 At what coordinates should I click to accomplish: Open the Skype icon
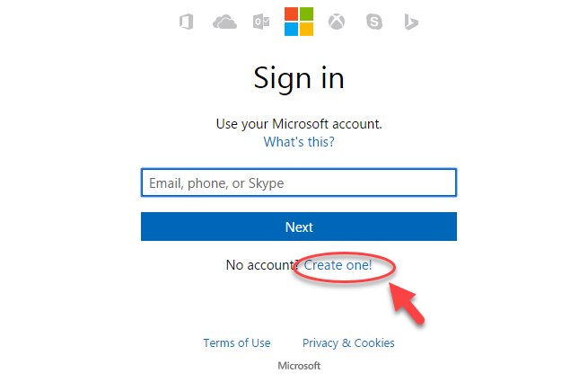pos(373,22)
